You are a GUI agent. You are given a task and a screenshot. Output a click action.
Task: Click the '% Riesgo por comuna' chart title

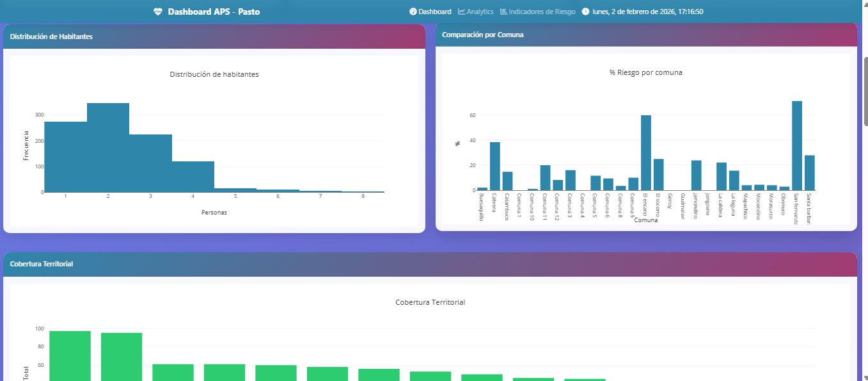coord(646,72)
